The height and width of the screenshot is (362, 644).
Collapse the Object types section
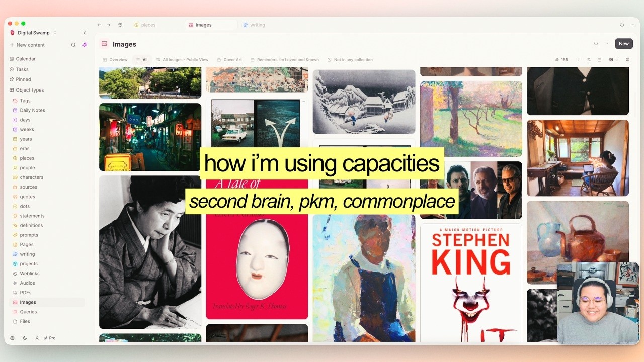[27, 90]
